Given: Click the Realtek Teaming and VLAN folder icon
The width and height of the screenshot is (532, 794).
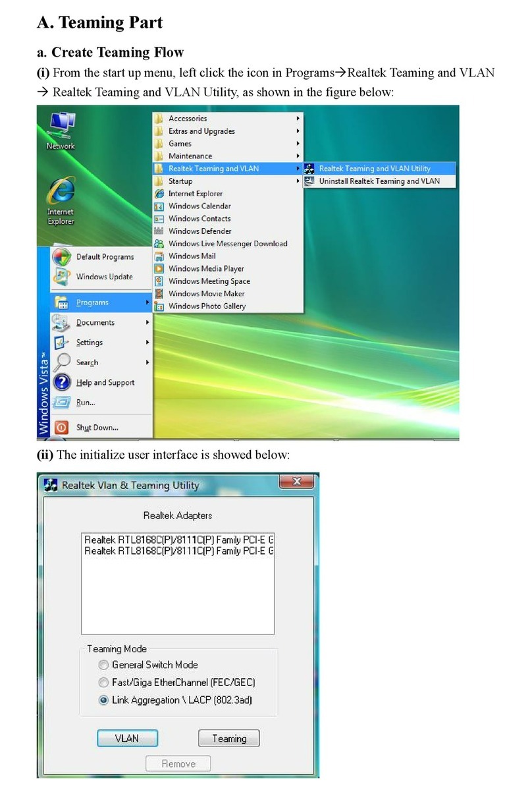Looking at the screenshot, I should (x=159, y=169).
